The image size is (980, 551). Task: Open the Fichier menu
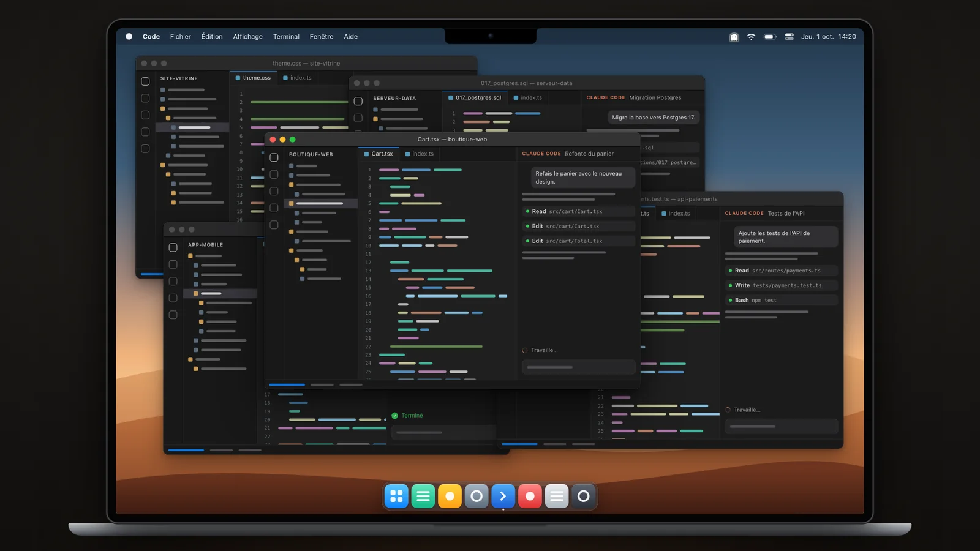[x=180, y=37]
